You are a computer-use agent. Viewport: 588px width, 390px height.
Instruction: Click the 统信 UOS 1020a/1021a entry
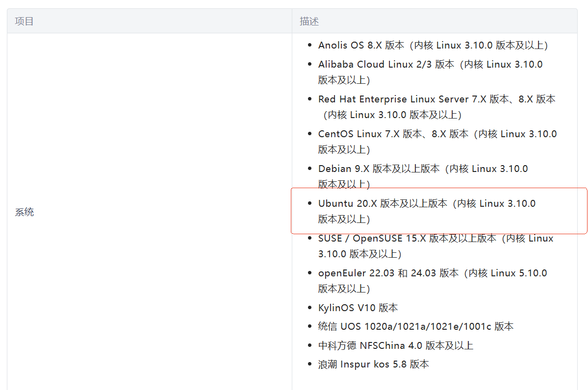[x=415, y=327]
